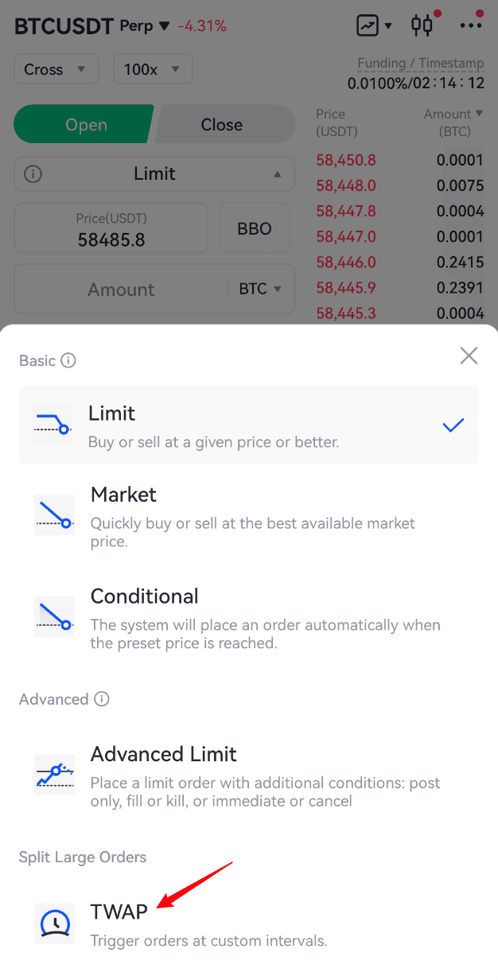This screenshot has height=980, width=498.
Task: Expand the BTC amount unit dropdown
Action: coord(260,289)
